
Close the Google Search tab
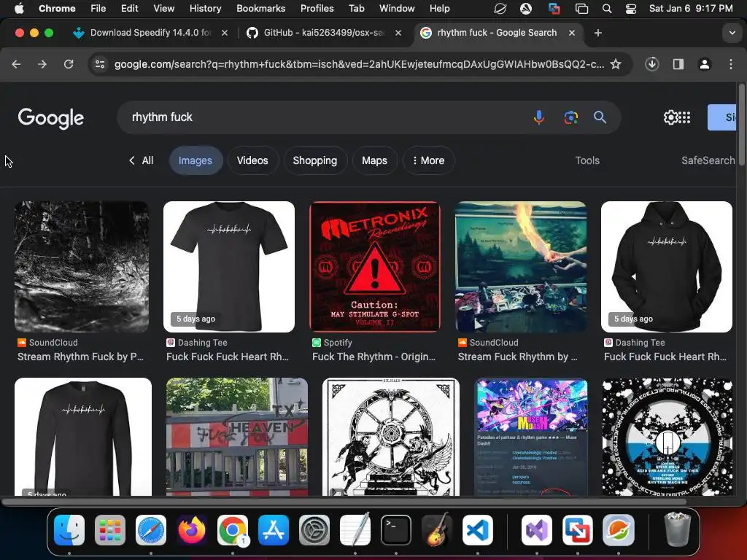tap(572, 33)
